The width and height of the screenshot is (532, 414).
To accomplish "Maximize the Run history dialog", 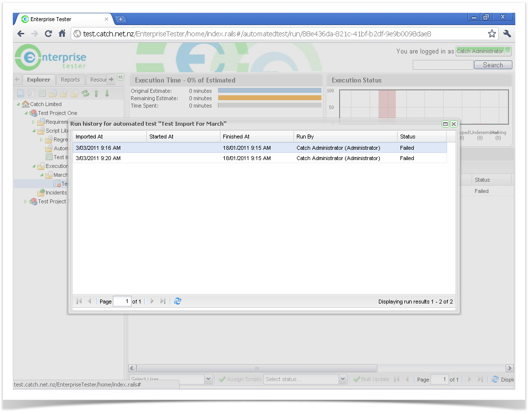I will click(445, 124).
